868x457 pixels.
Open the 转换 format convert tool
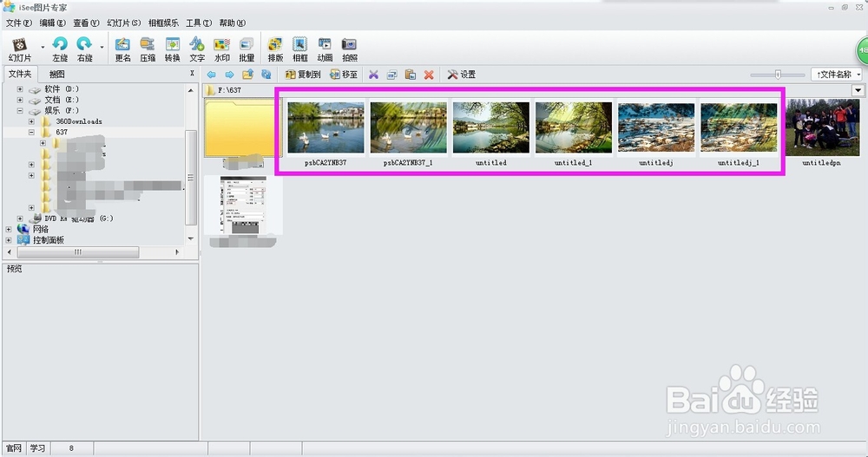point(173,49)
